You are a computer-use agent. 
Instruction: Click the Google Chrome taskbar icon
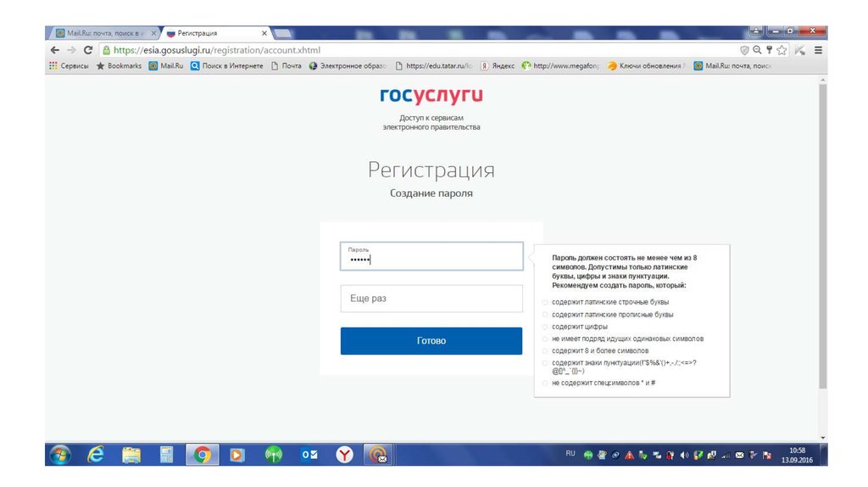coord(202,455)
